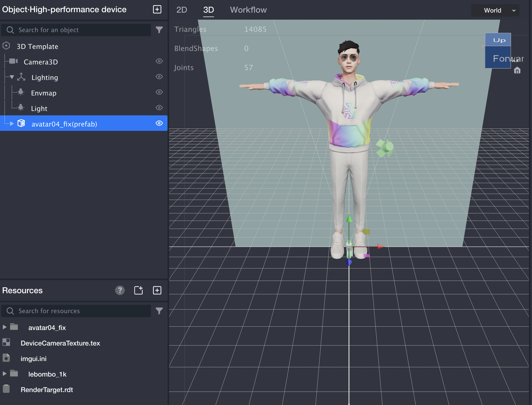The image size is (532, 405).
Task: Click the Resources help question mark icon
Action: 120,290
